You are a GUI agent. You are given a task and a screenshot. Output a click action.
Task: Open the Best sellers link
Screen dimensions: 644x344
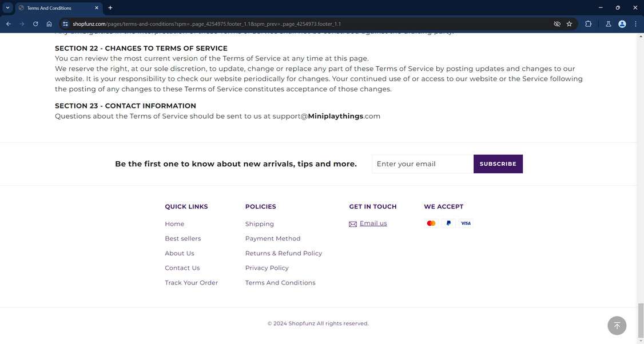(183, 238)
